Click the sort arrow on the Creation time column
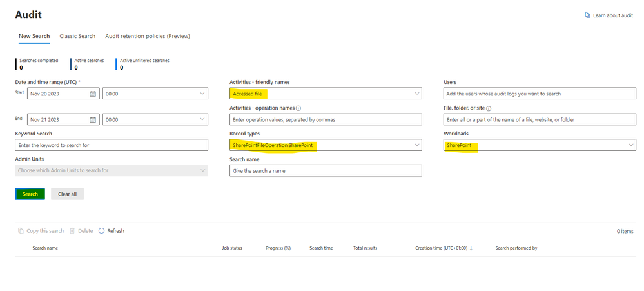Viewport: 644px width, 291px height. (471, 248)
